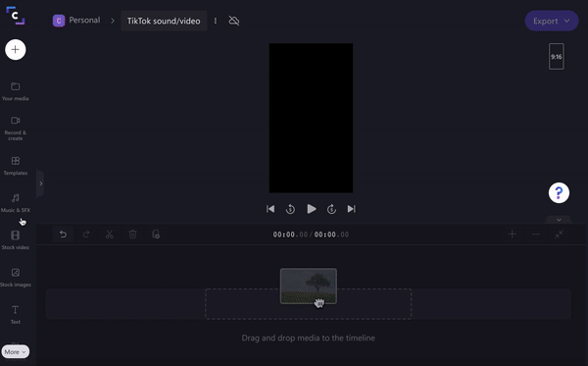Click the tree video thumbnail

309,287
